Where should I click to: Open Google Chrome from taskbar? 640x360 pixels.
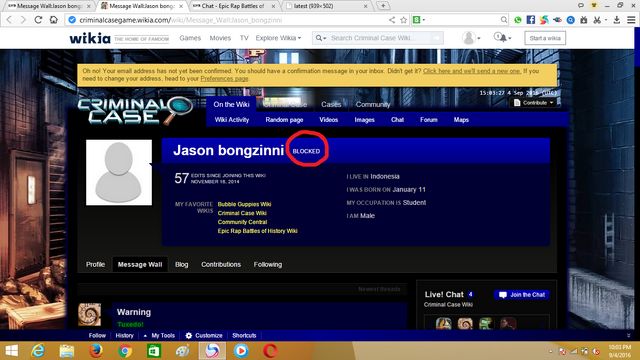pyautogui.click(x=125, y=351)
